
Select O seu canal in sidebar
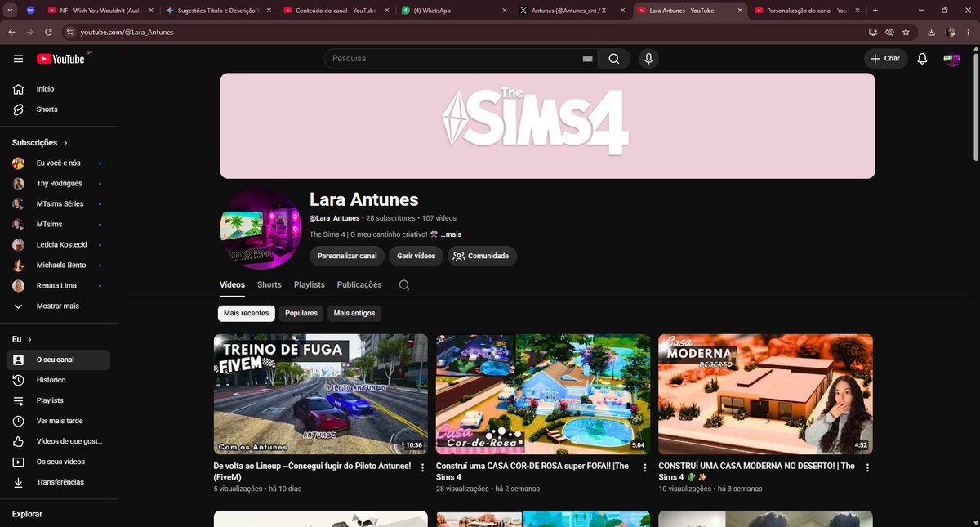[x=56, y=360]
